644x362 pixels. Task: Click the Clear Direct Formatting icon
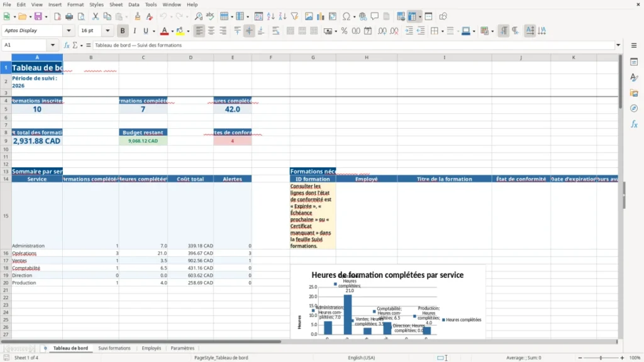coord(149,16)
